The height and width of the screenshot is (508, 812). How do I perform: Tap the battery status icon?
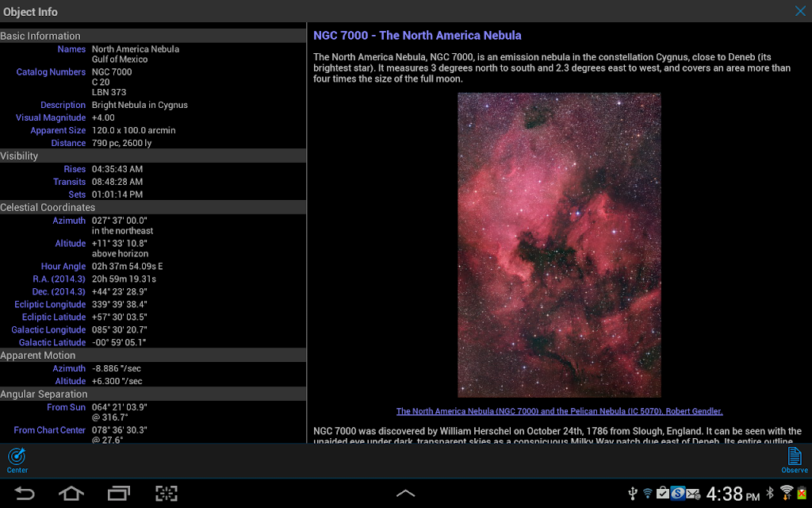[802, 492]
